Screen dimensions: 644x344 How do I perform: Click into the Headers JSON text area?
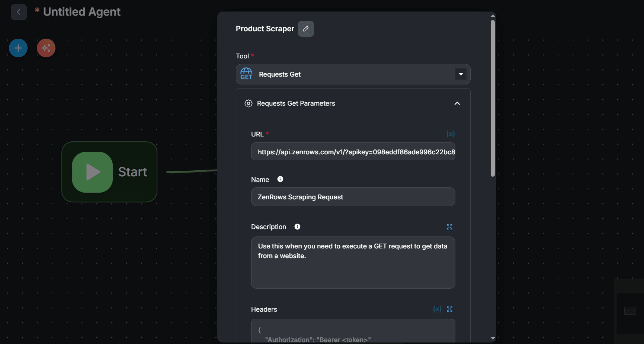[353, 331]
